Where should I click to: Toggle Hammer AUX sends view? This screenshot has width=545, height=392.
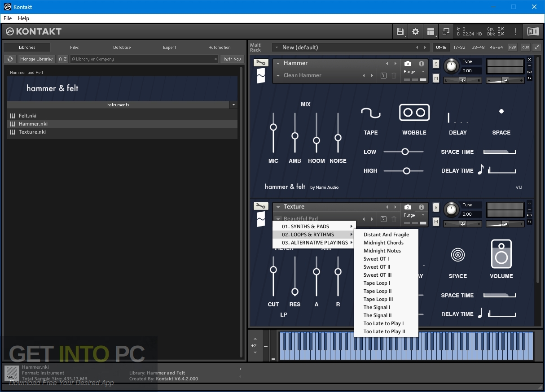(x=529, y=72)
